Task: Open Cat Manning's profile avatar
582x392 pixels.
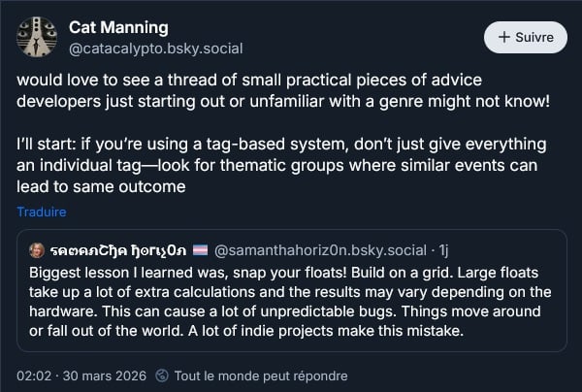Action: pyautogui.click(x=36, y=37)
